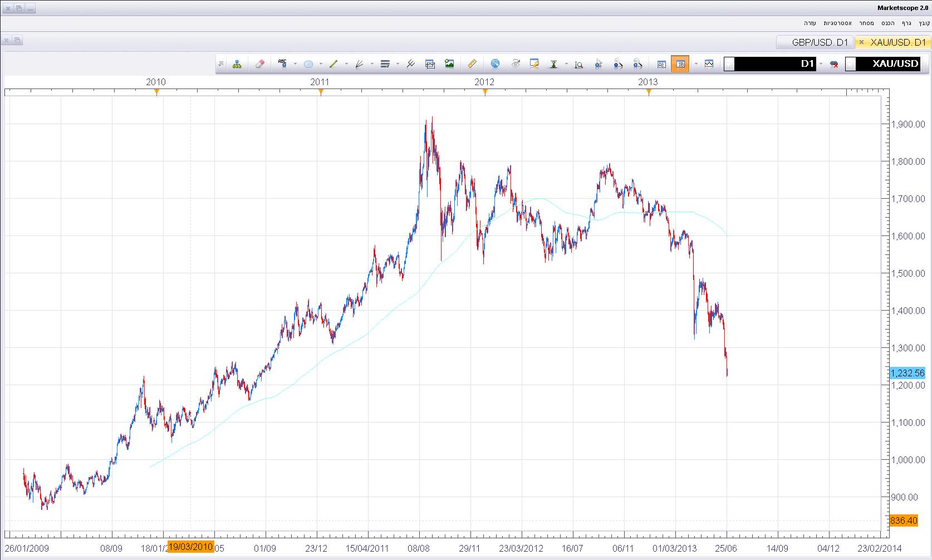Open the קובץ (File) menu

924,23
